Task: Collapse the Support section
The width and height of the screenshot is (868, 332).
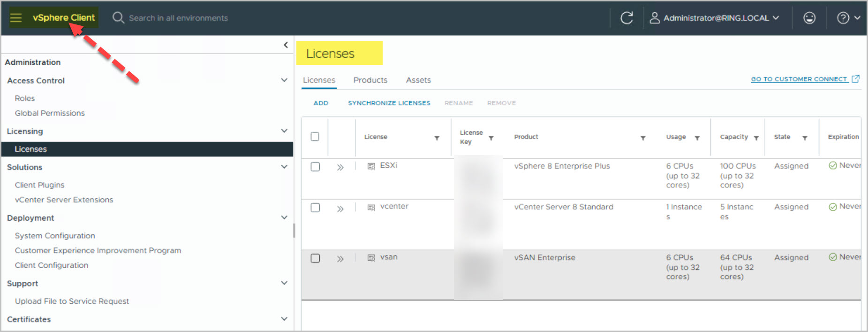Action: click(x=284, y=283)
